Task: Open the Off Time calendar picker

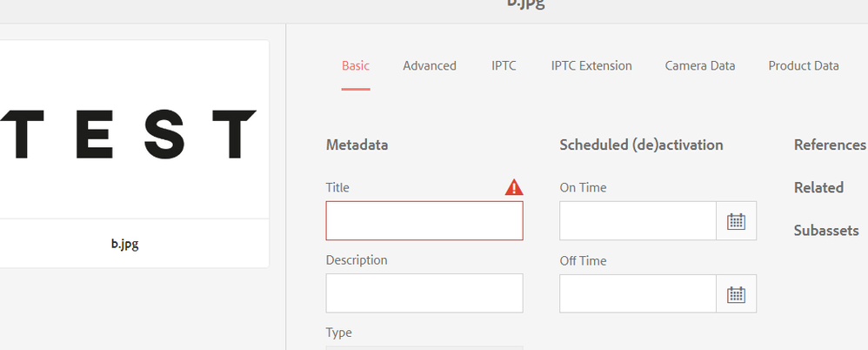Action: [737, 294]
